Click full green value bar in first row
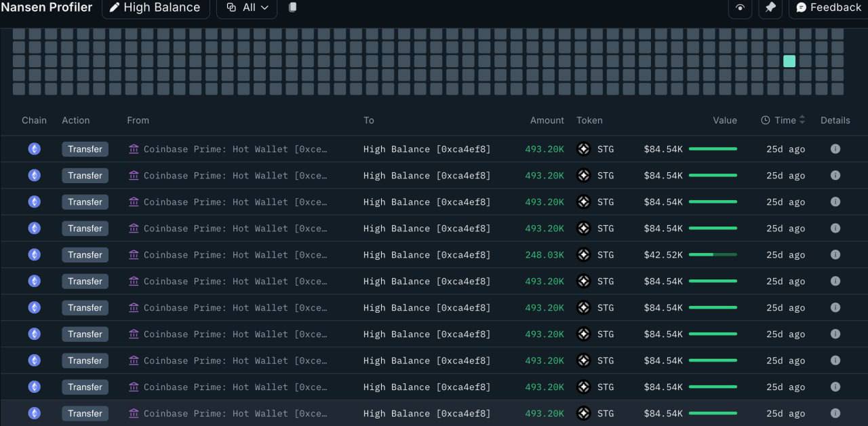868x426 pixels. coord(713,149)
